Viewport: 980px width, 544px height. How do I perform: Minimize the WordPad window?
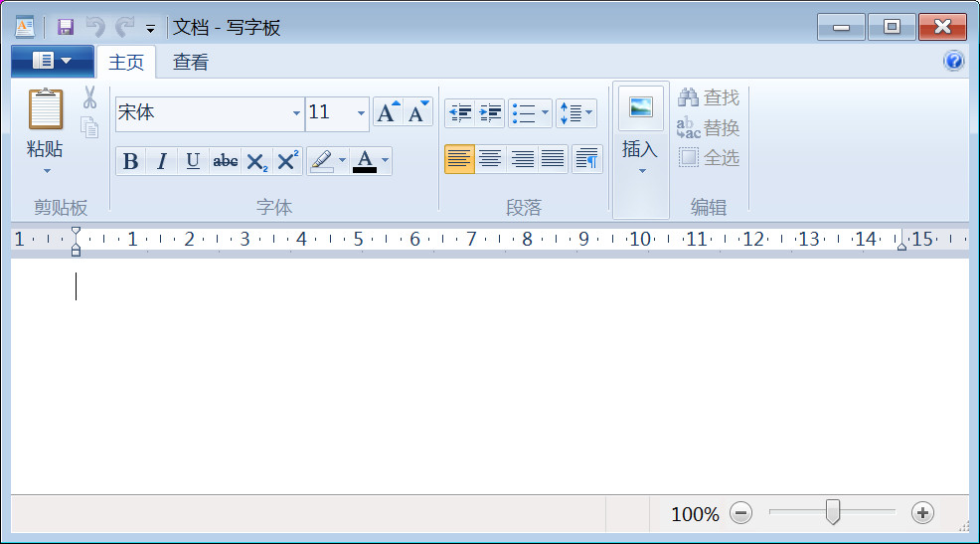pyautogui.click(x=841, y=27)
